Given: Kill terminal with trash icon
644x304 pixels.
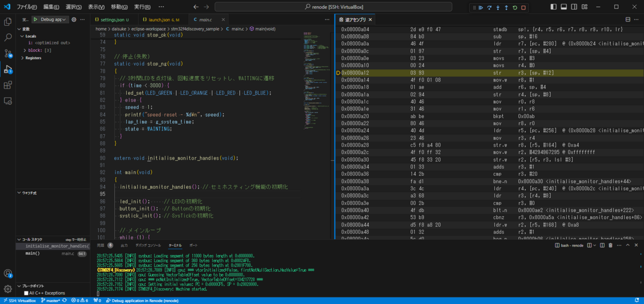Looking at the screenshot, I should pos(610,245).
